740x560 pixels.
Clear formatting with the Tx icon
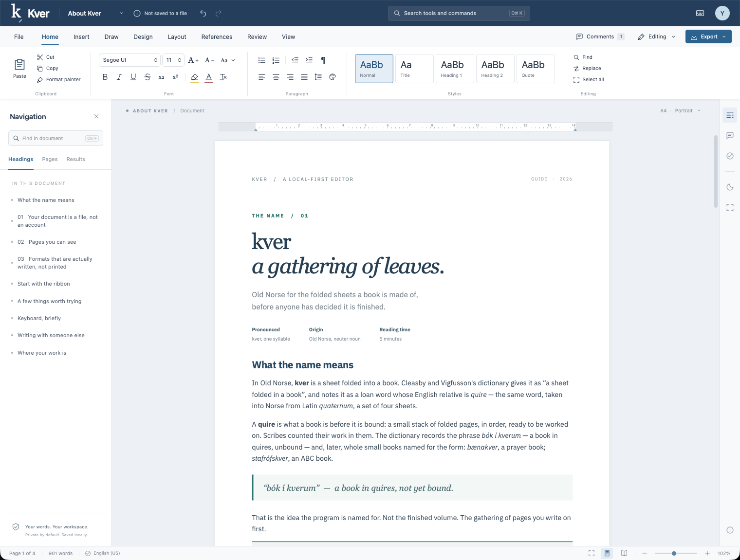[223, 77]
